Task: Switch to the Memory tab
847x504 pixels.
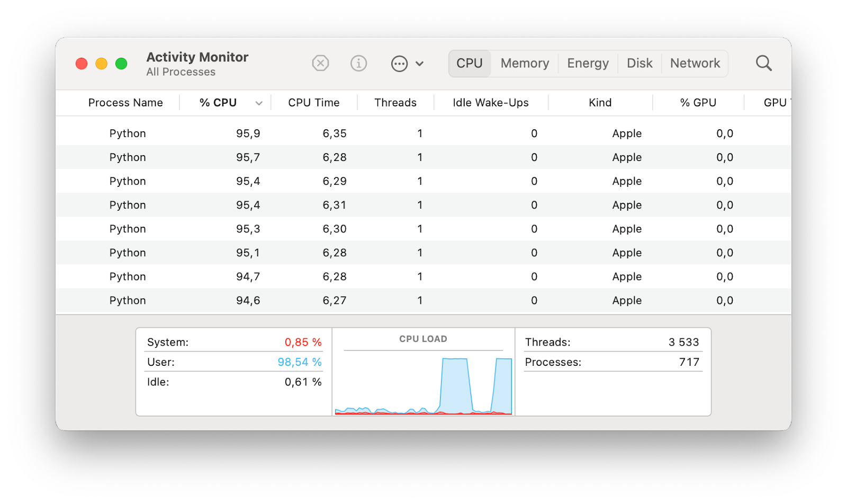Action: [525, 64]
